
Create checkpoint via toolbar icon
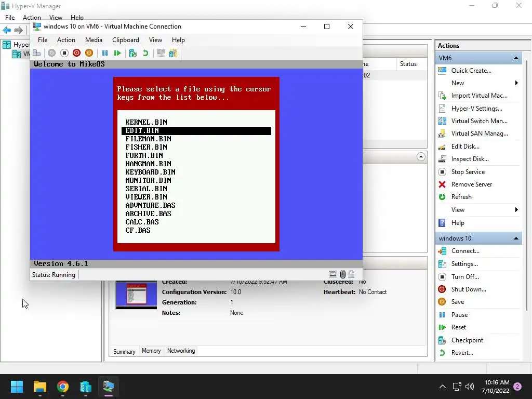tap(133, 53)
